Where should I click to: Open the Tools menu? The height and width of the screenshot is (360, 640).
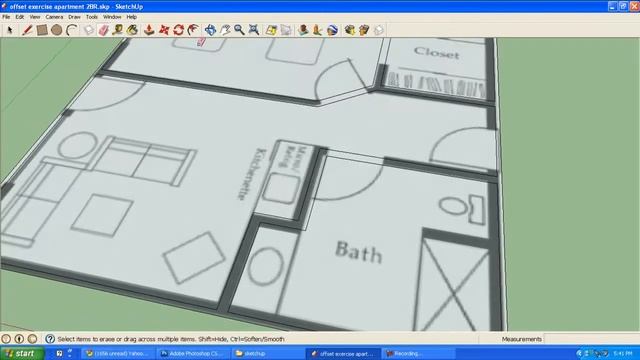point(92,17)
